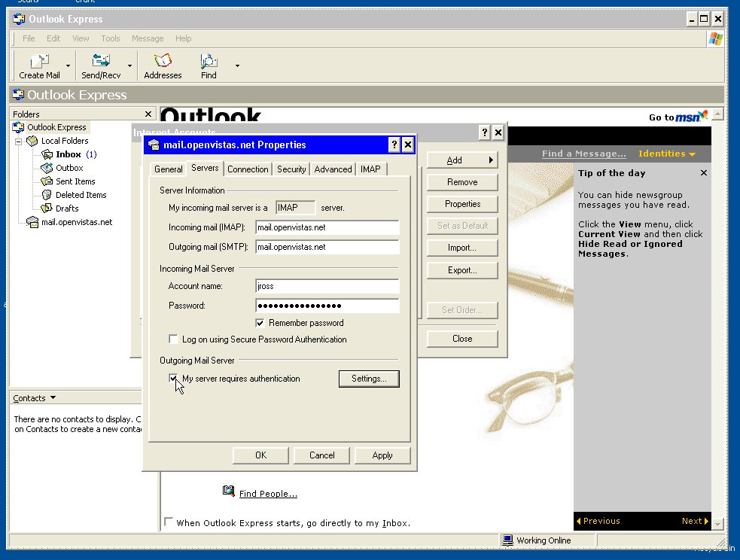Select the Inbox folder icon
This screenshot has width=740, height=560.
[47, 154]
